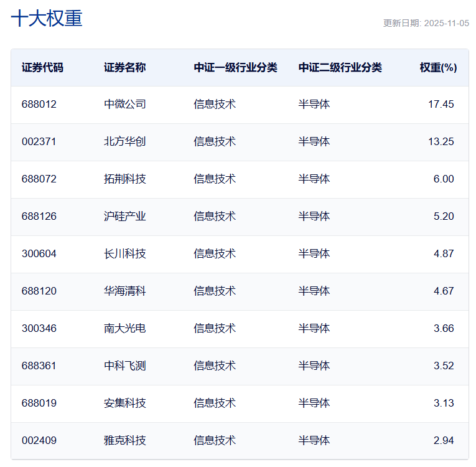The height and width of the screenshot is (467, 476).
Task: Click the 17.45 weight value
Action: coord(441,104)
